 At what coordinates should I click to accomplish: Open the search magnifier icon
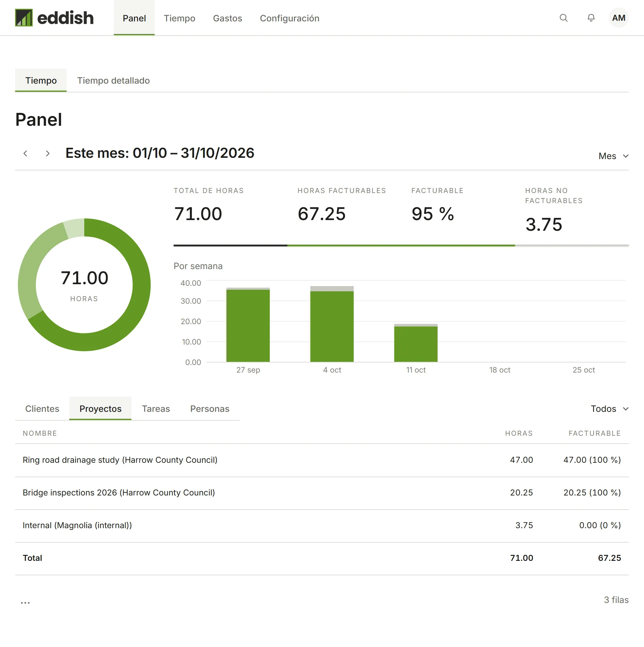pyautogui.click(x=563, y=18)
